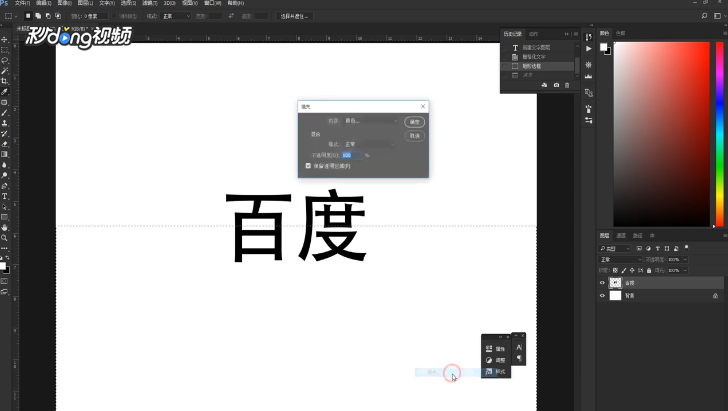The height and width of the screenshot is (411, 728).
Task: Open layer filter kind dropdown
Action: (x=615, y=248)
